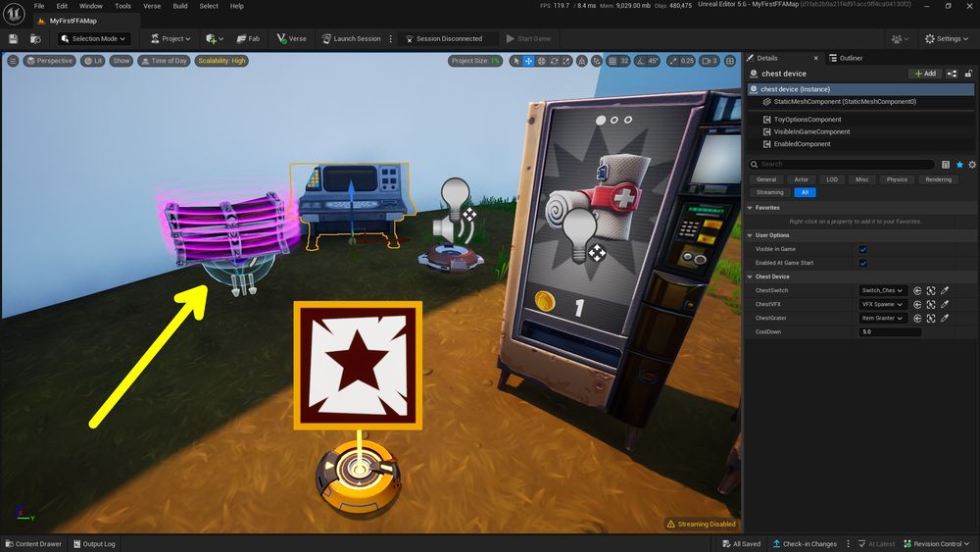Screen dimensions: 980x552
Task: Pick actor with eyedropper for ChestVFX
Action: 945,304
